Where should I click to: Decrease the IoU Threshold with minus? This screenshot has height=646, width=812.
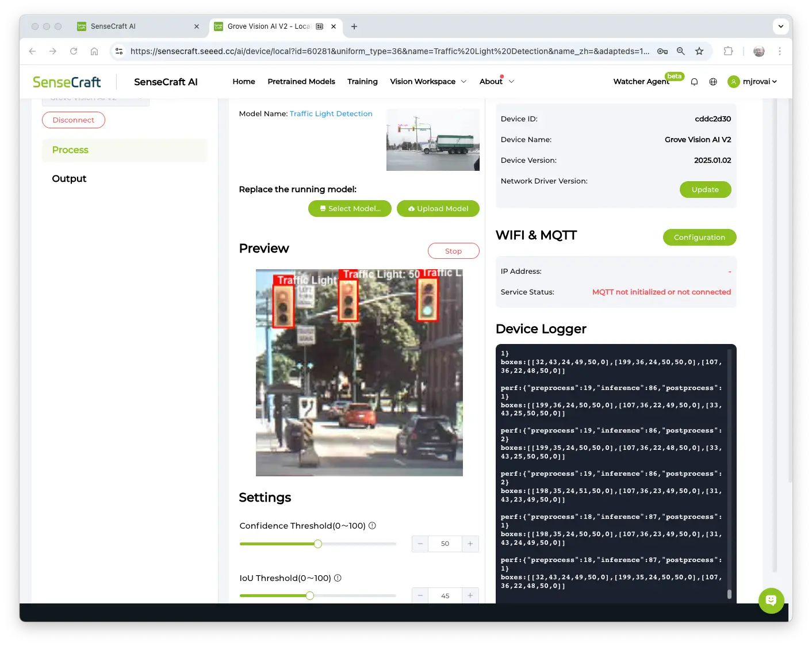click(420, 596)
